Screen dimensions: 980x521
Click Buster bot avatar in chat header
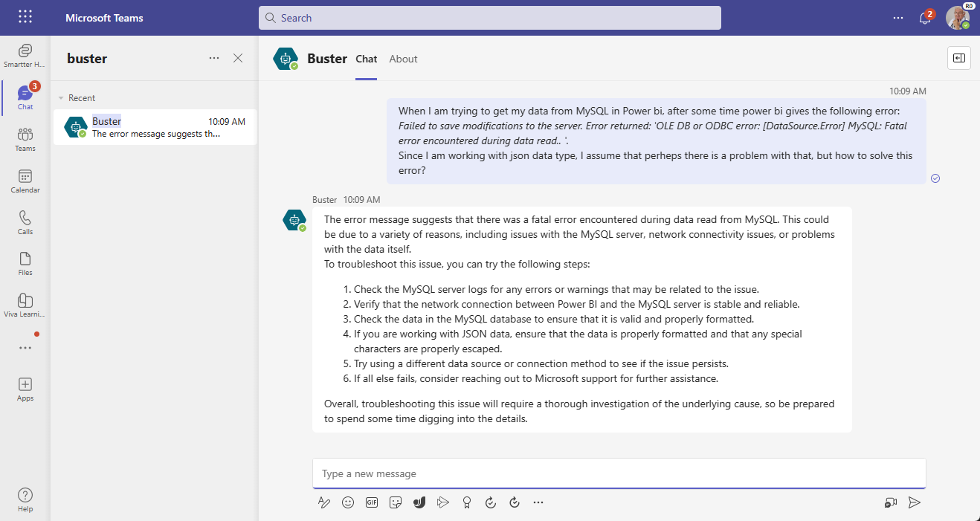286,59
